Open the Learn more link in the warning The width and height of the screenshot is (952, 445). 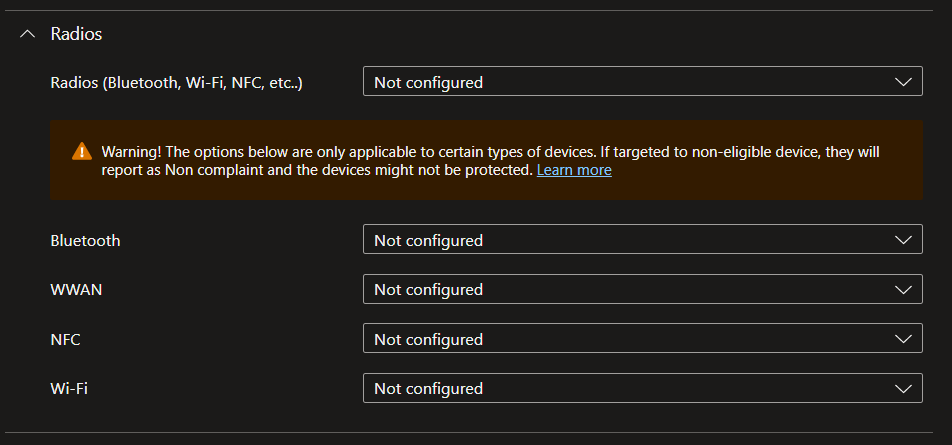coord(574,170)
